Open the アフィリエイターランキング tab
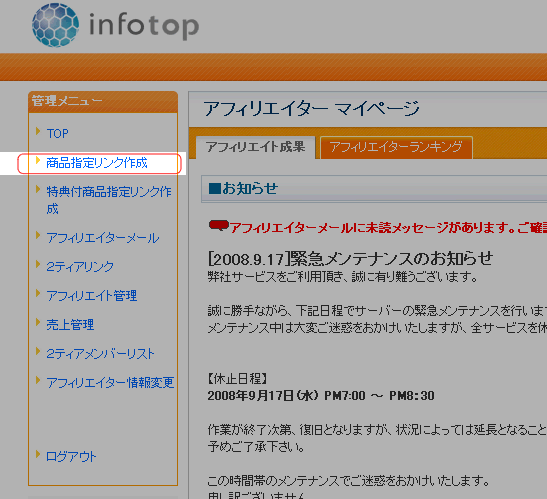547x499 pixels. coord(396,147)
